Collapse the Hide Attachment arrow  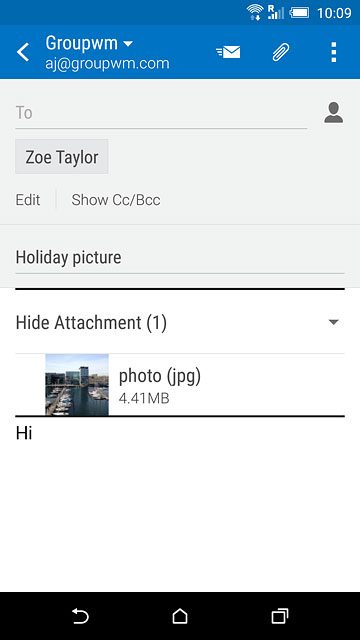333,322
